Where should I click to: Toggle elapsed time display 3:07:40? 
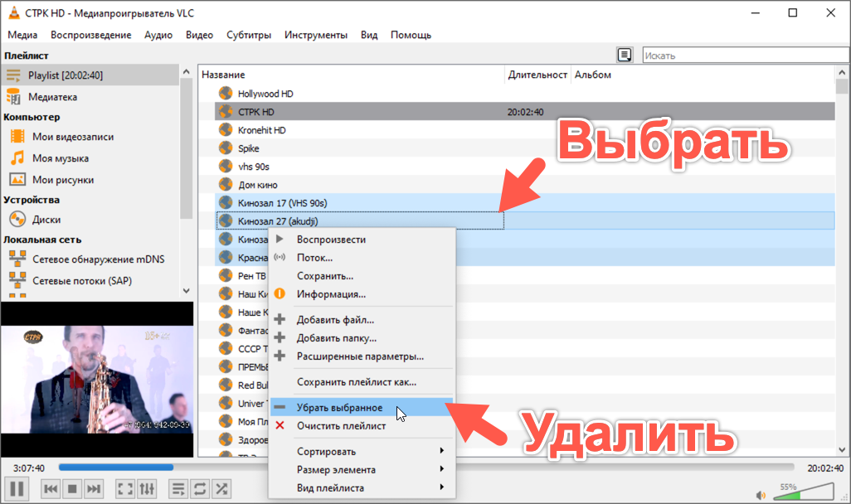pos(29,468)
